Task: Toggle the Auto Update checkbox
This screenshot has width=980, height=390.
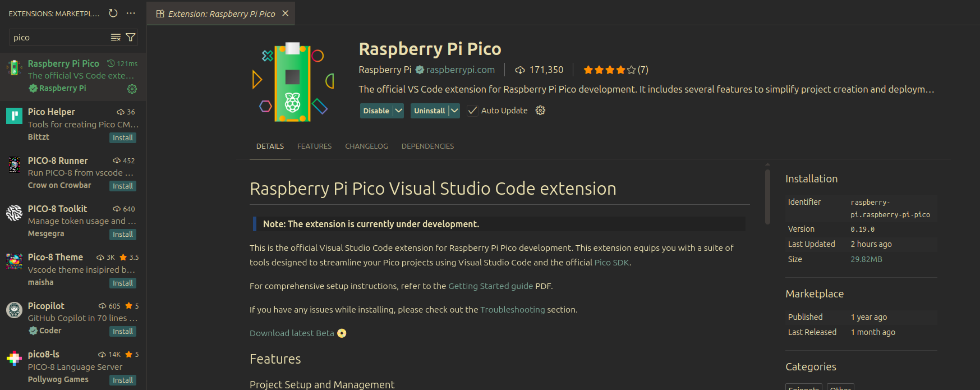Action: [x=472, y=111]
